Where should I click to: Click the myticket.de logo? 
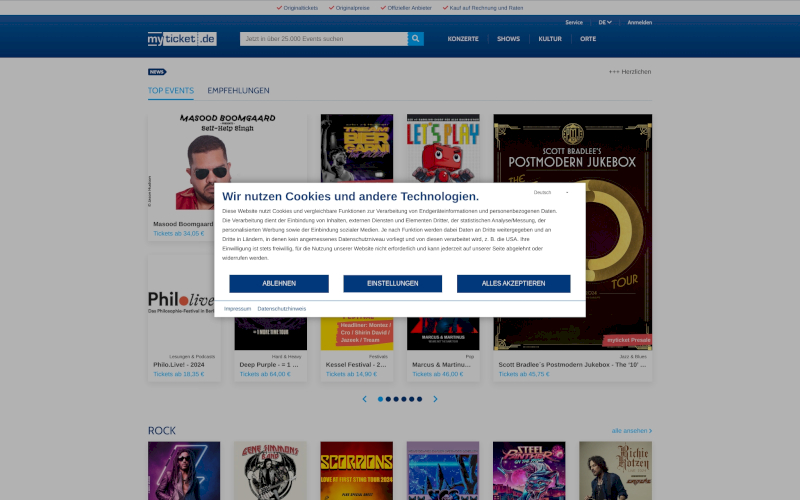[x=182, y=39]
